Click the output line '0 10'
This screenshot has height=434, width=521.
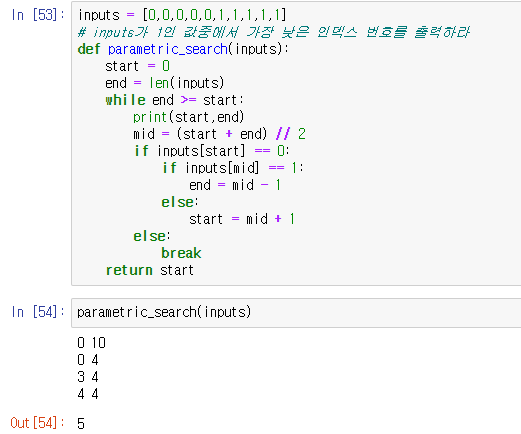91,343
